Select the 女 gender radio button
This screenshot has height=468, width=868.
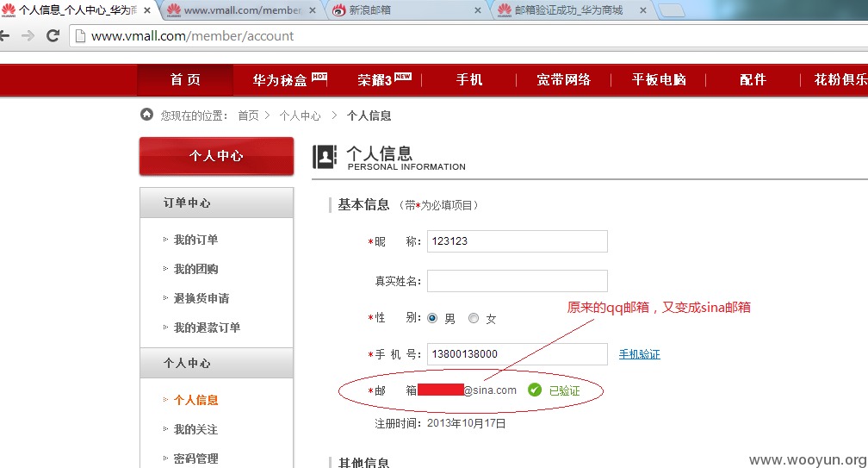(474, 318)
